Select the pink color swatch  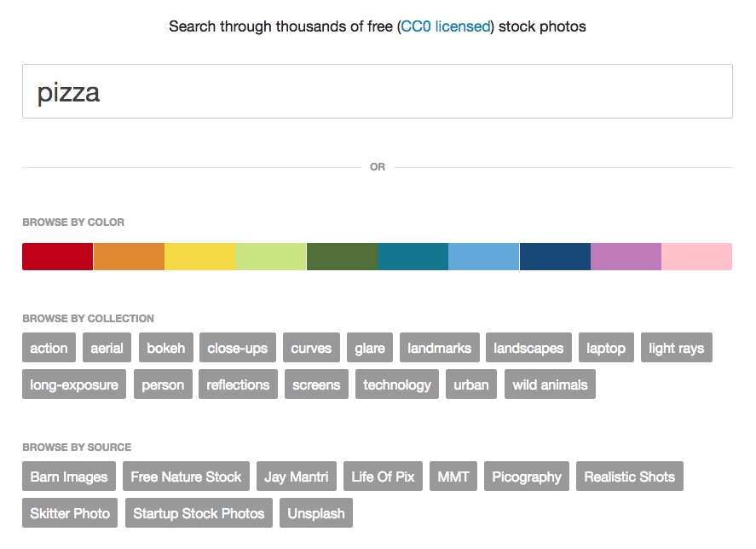696,257
